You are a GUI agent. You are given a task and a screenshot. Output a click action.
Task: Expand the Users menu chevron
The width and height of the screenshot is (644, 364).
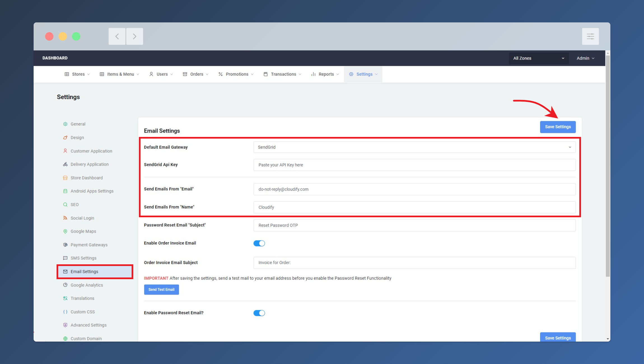pyautogui.click(x=172, y=74)
